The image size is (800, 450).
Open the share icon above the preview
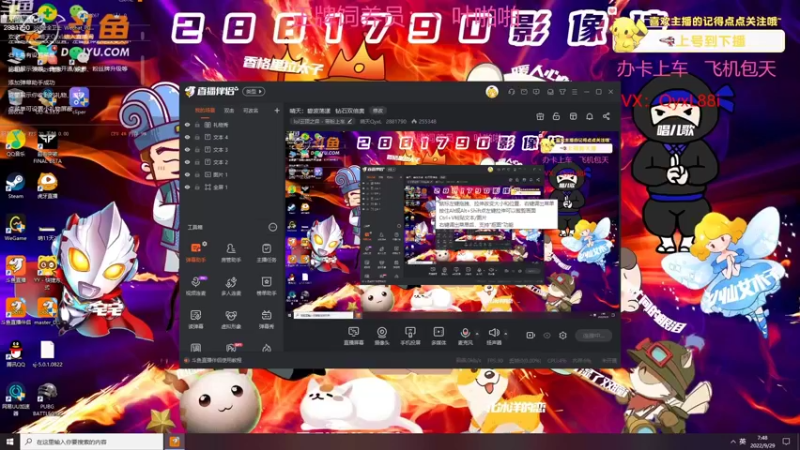click(606, 116)
